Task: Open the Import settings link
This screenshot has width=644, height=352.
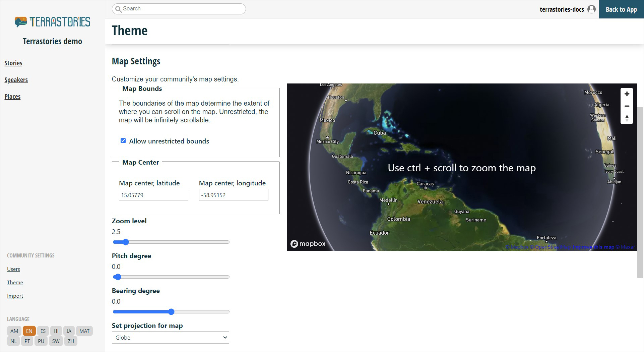Action: click(15, 296)
